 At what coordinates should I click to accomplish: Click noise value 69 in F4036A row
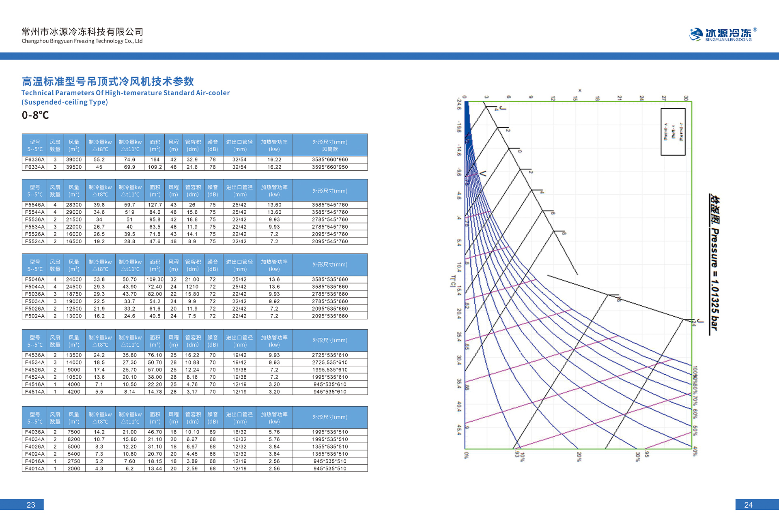213,432
